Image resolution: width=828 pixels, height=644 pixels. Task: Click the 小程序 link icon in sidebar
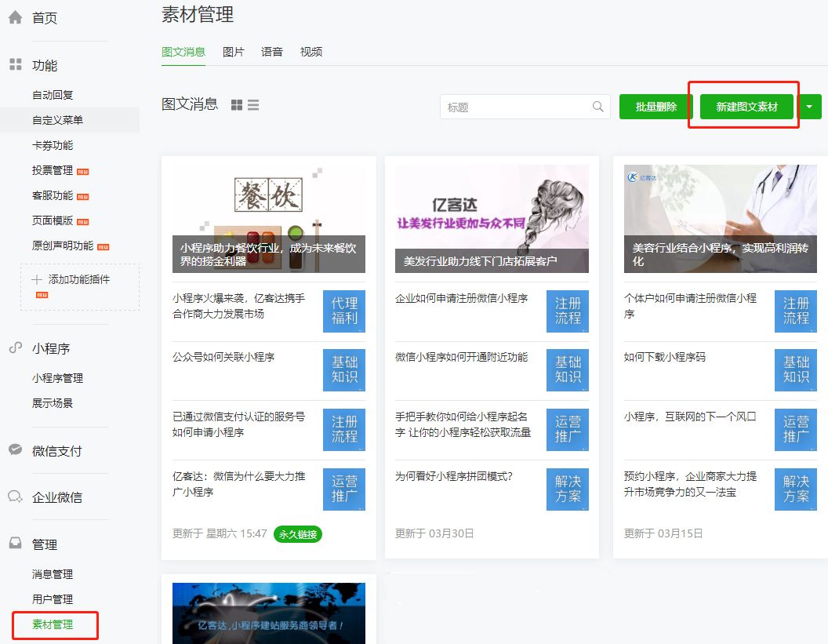click(16, 347)
